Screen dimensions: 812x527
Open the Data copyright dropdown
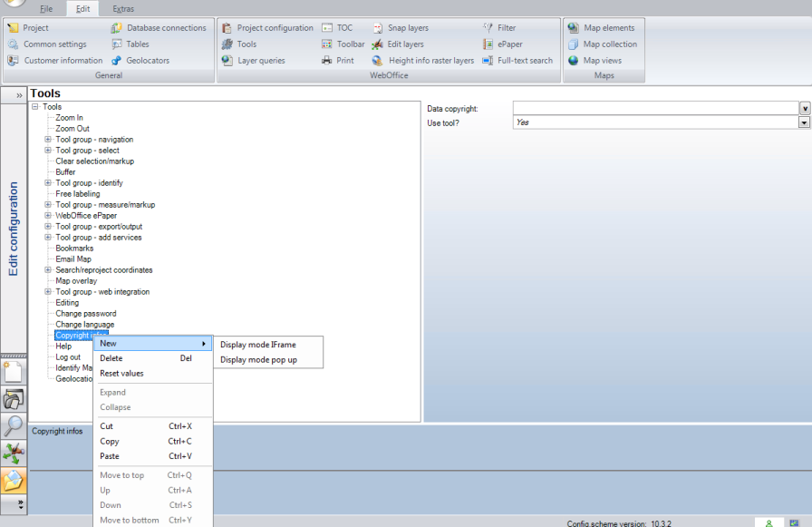pos(805,107)
